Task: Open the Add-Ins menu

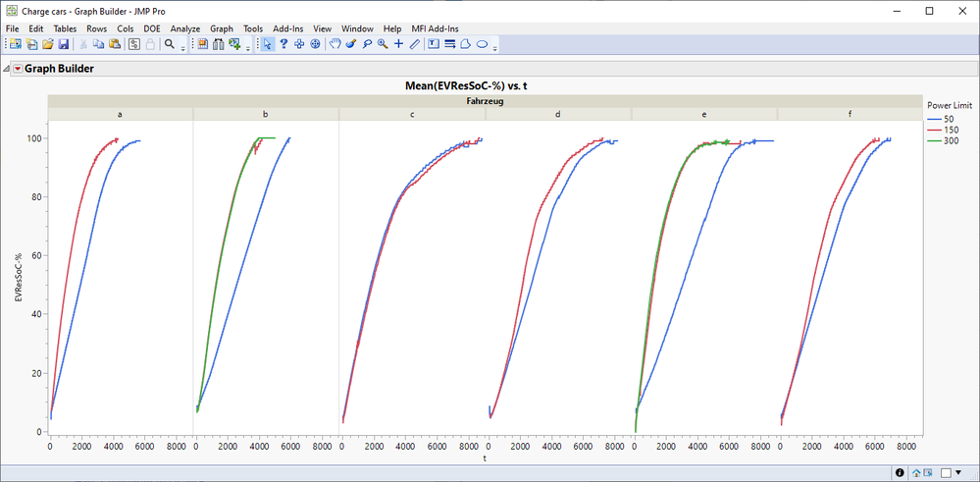Action: [x=287, y=28]
